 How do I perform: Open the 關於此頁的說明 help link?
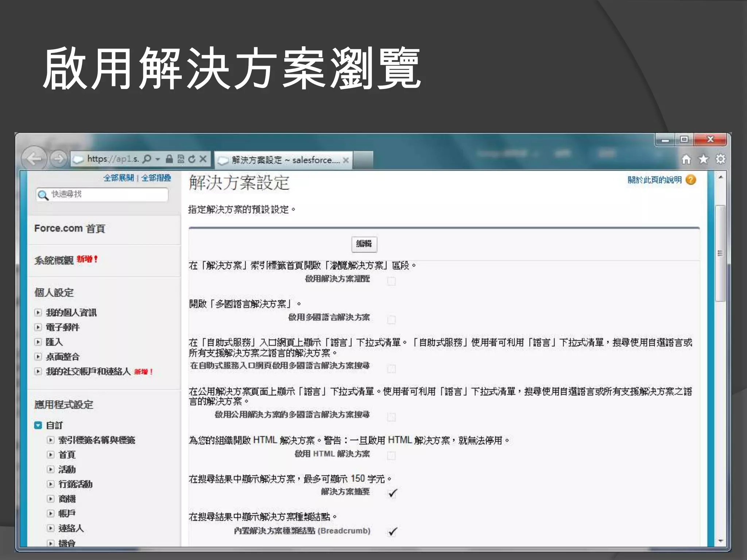point(654,180)
